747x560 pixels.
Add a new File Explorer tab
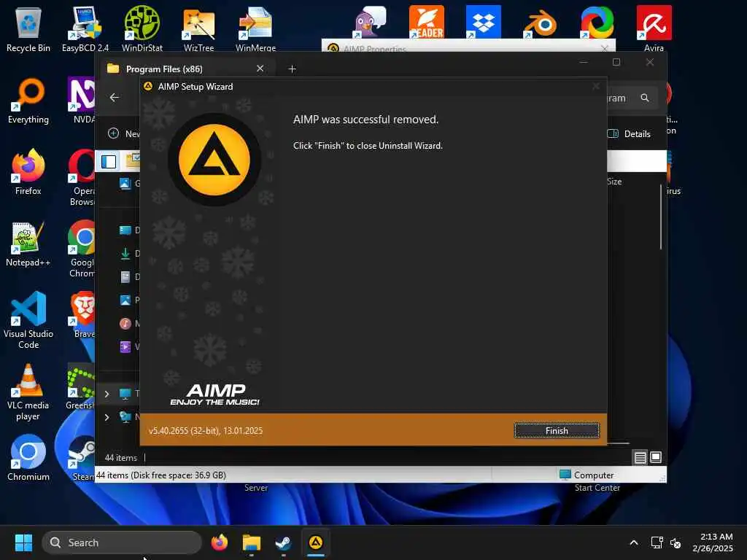pos(292,69)
